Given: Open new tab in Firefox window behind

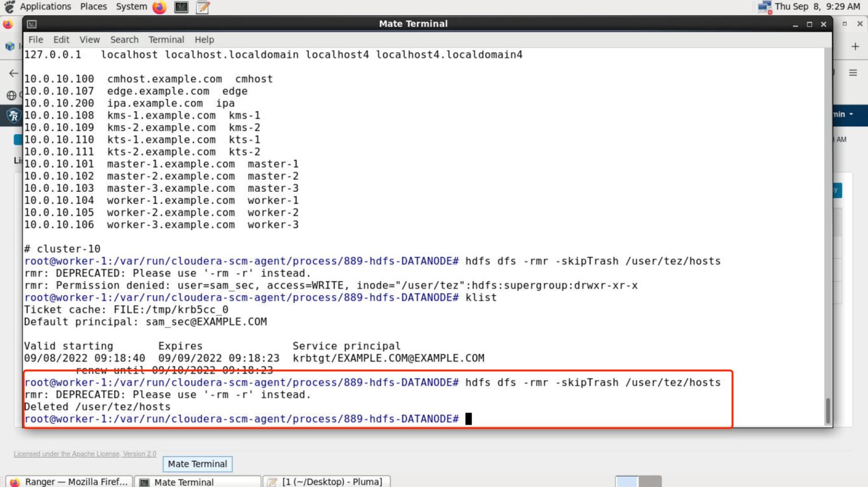Looking at the screenshot, I should (855, 46).
